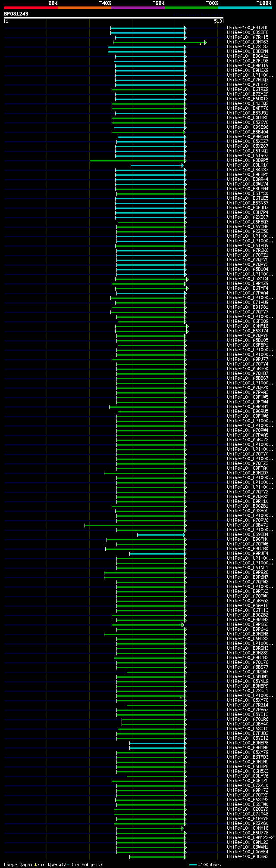Open hit UniRef100_B9T7U5

click(x=248, y=28)
